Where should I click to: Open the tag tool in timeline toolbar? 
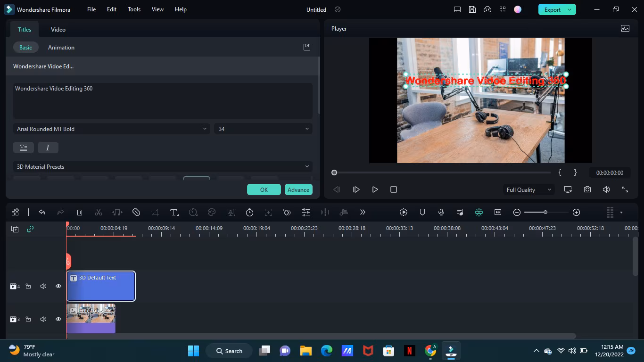coord(136,212)
